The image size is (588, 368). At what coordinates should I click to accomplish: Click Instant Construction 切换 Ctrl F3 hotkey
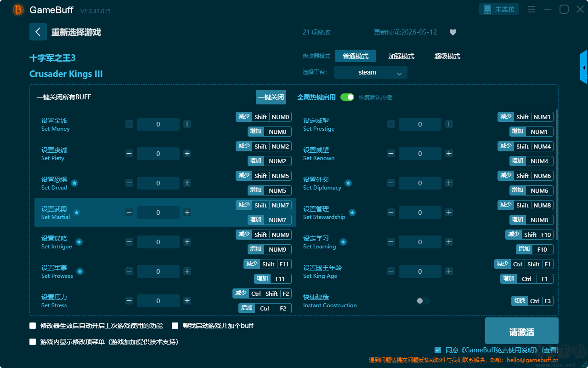pyautogui.click(x=532, y=301)
